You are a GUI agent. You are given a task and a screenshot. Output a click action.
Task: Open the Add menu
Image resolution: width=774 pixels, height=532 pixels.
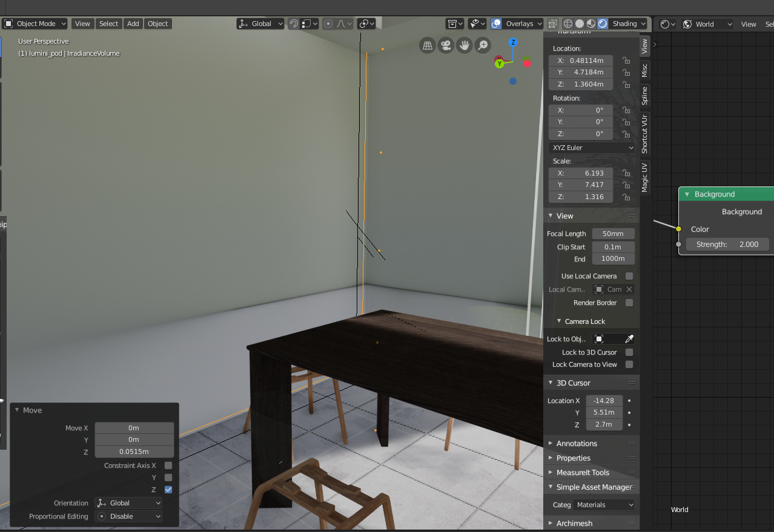coord(133,24)
